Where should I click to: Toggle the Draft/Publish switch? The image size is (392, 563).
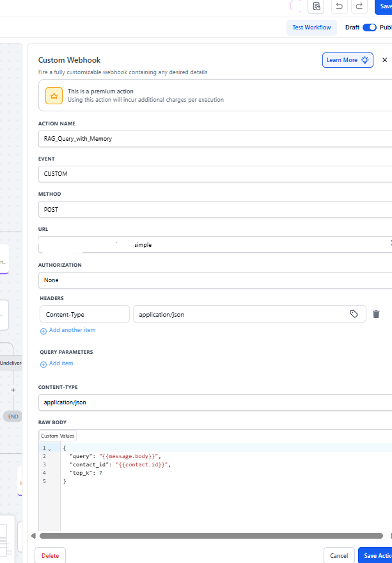pyautogui.click(x=369, y=28)
